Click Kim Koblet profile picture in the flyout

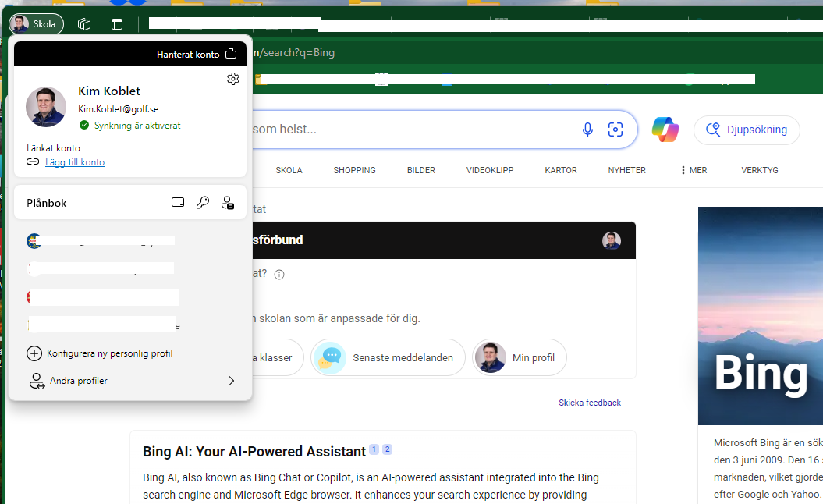pyautogui.click(x=46, y=107)
